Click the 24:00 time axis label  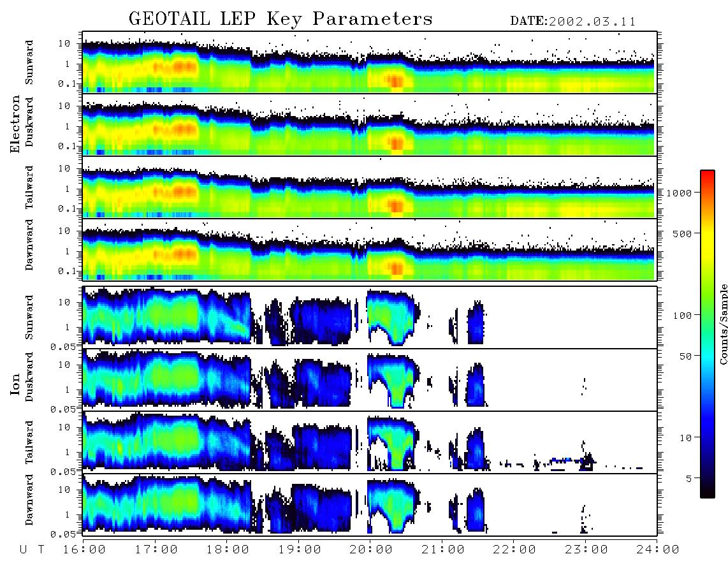pyautogui.click(x=658, y=550)
